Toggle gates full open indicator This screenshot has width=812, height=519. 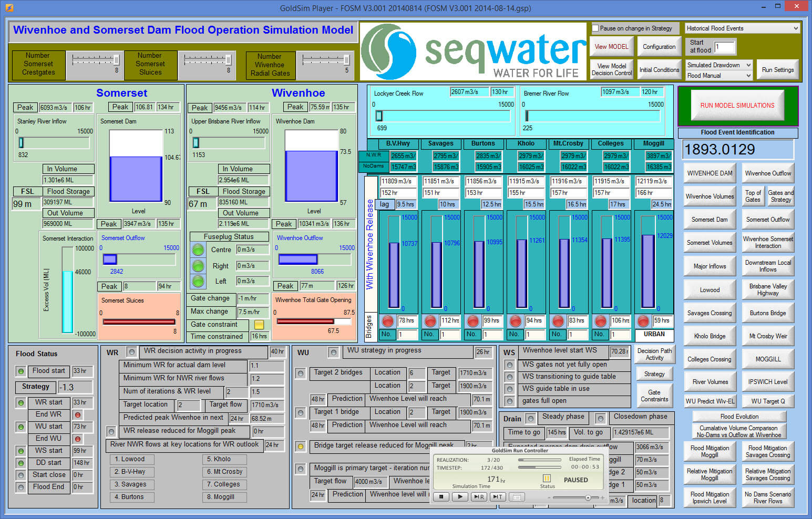509,401
